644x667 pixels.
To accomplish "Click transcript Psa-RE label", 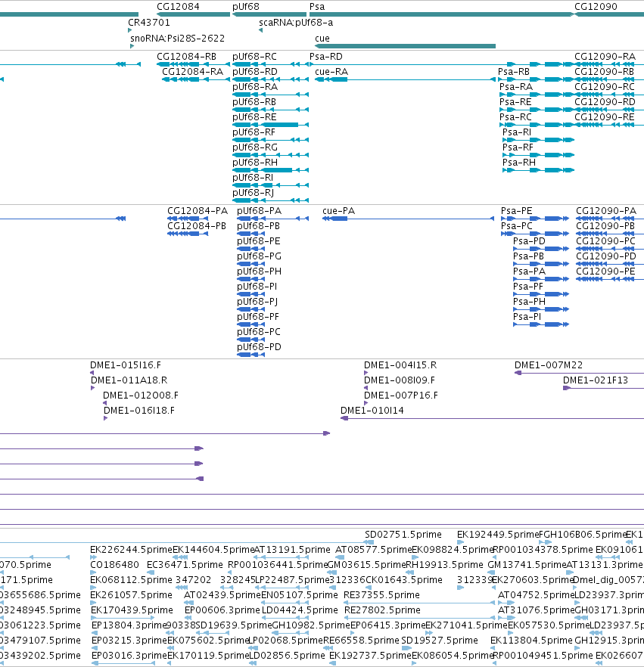I will coord(515,102).
